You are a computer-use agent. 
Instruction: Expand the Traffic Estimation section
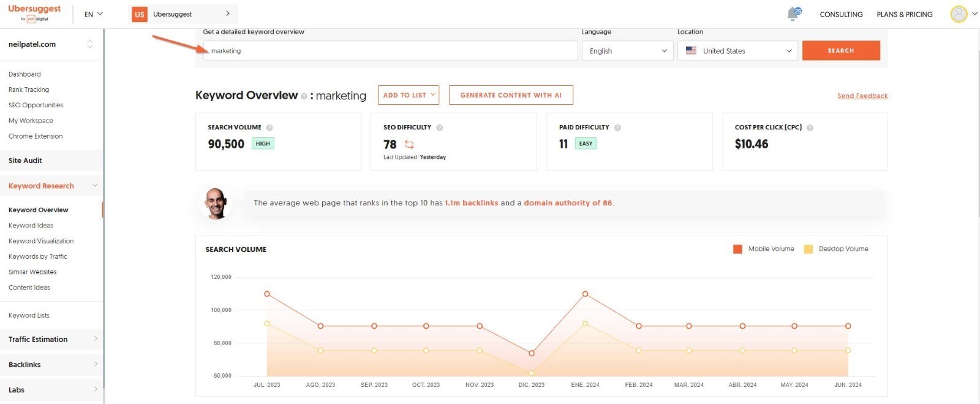click(96, 338)
